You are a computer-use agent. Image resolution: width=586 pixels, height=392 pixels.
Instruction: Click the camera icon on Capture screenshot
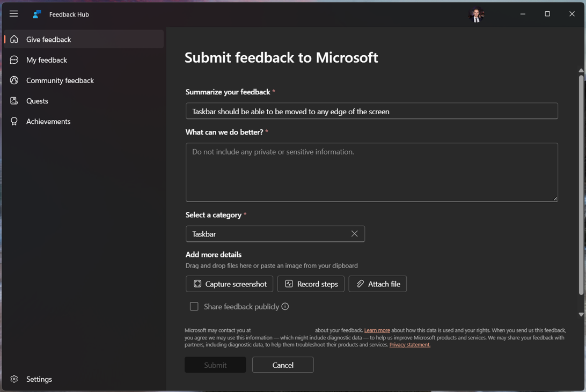pyautogui.click(x=199, y=284)
